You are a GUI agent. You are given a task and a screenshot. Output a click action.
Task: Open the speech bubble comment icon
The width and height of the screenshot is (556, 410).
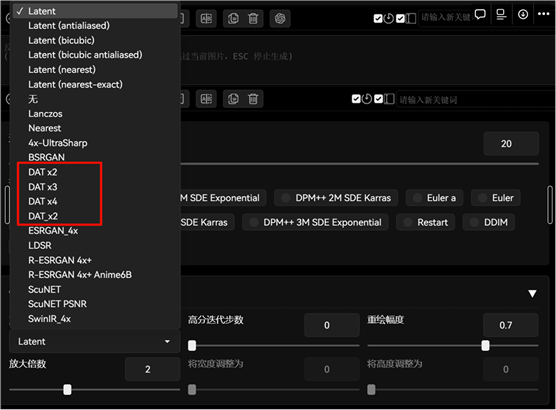tap(480, 15)
